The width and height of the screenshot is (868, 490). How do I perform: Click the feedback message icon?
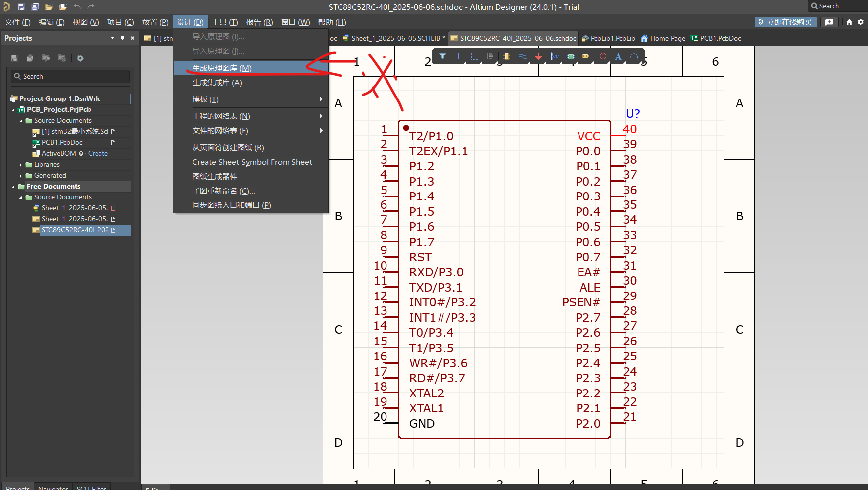[x=829, y=22]
